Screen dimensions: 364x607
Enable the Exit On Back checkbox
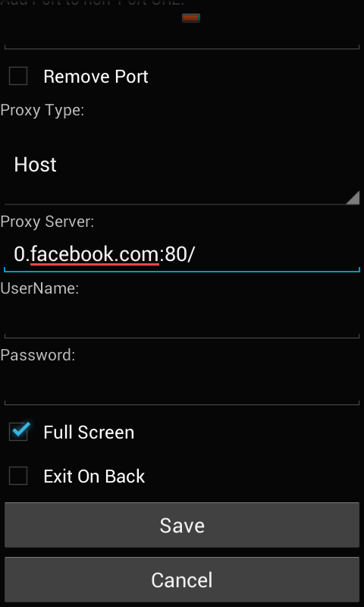[x=18, y=476]
